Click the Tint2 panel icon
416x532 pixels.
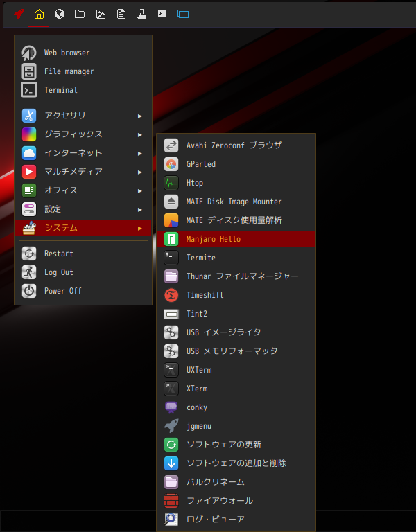coord(171,314)
